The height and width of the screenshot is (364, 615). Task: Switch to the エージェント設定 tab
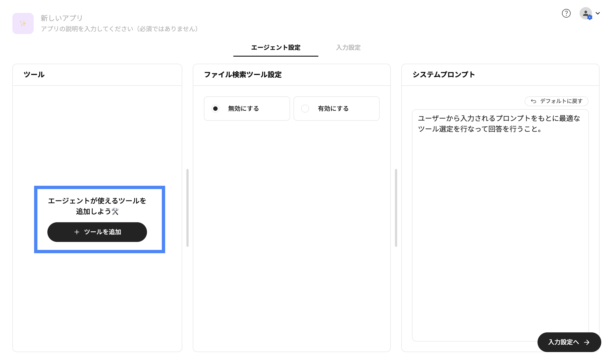point(275,48)
